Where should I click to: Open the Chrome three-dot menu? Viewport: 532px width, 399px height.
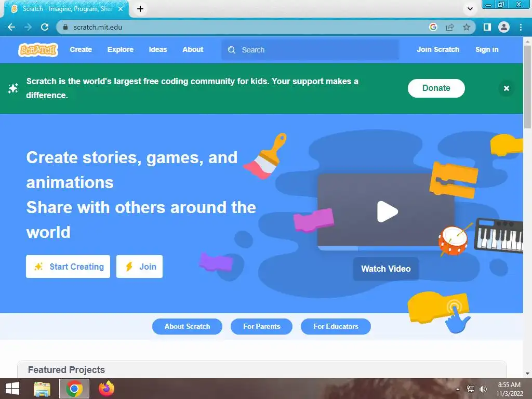[x=521, y=27]
